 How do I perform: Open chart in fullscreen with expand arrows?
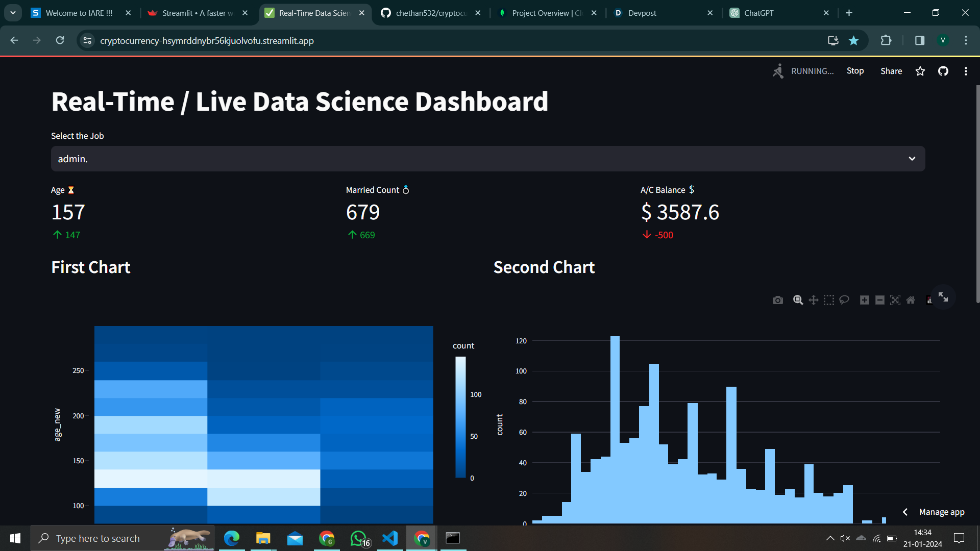[943, 297]
